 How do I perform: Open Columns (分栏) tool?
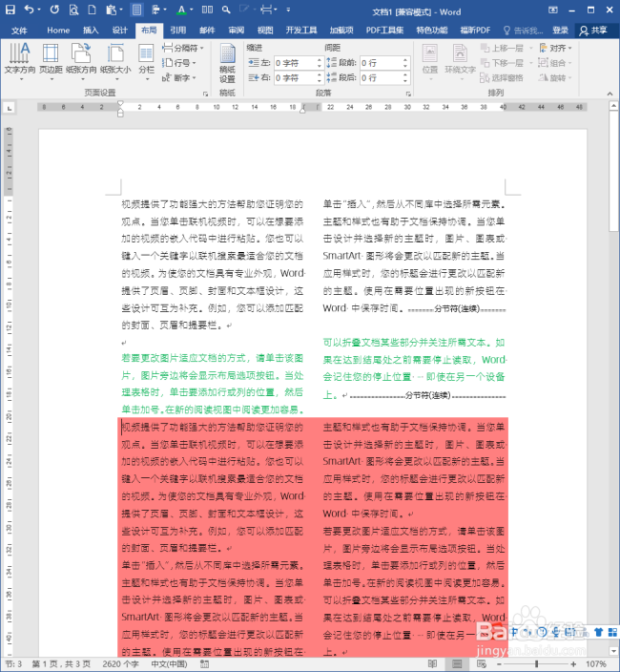[147, 62]
